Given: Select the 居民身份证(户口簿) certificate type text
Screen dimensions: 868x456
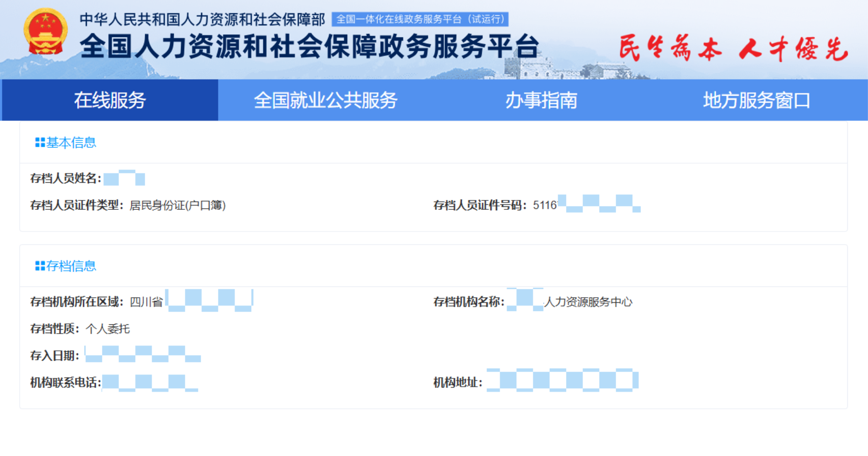Looking at the screenshot, I should 178,205.
